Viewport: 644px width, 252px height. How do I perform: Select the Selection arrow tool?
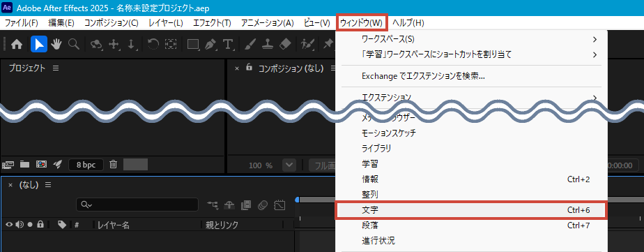39,45
